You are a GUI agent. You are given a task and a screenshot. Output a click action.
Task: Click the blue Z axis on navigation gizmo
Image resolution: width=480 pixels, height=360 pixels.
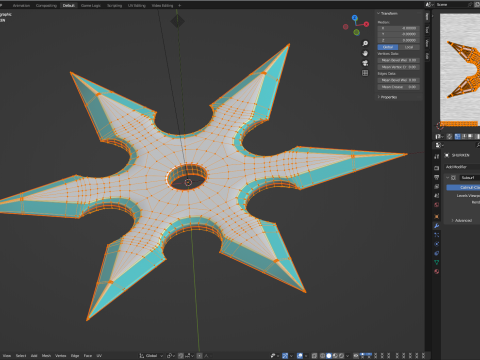pyautogui.click(x=355, y=18)
